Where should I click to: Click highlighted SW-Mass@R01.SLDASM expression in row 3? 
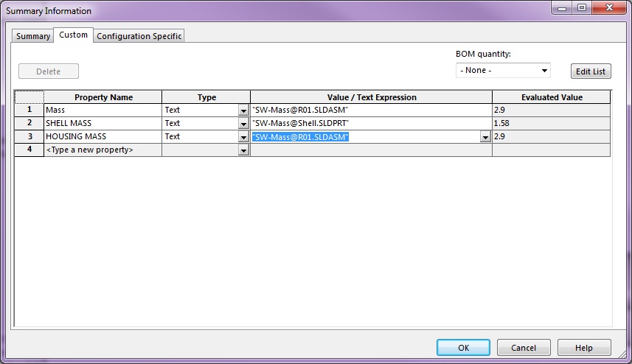pyautogui.click(x=300, y=137)
